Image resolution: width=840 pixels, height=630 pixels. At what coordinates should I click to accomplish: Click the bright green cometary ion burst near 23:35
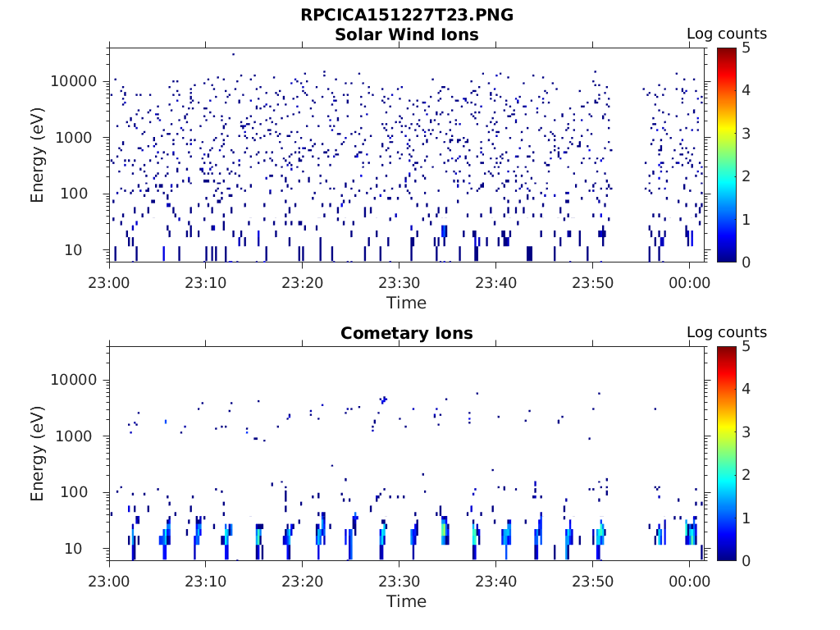tap(444, 530)
